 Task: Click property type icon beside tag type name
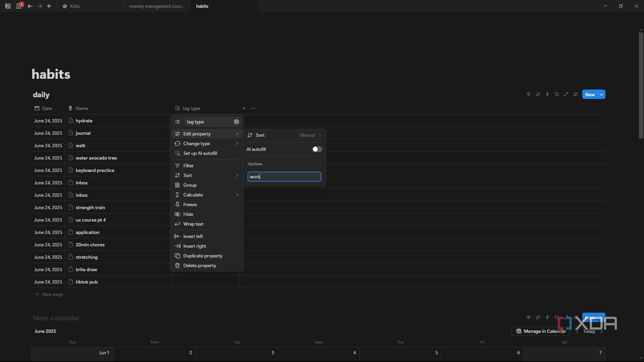click(x=177, y=122)
